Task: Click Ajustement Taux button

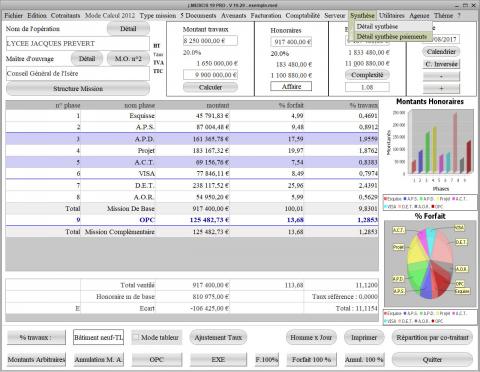Action: point(218,338)
